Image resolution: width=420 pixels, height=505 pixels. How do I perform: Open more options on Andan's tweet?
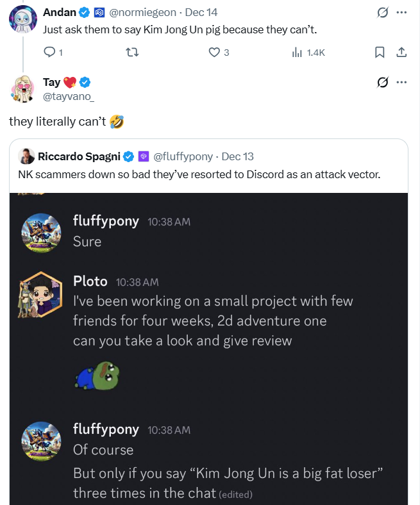click(x=402, y=12)
